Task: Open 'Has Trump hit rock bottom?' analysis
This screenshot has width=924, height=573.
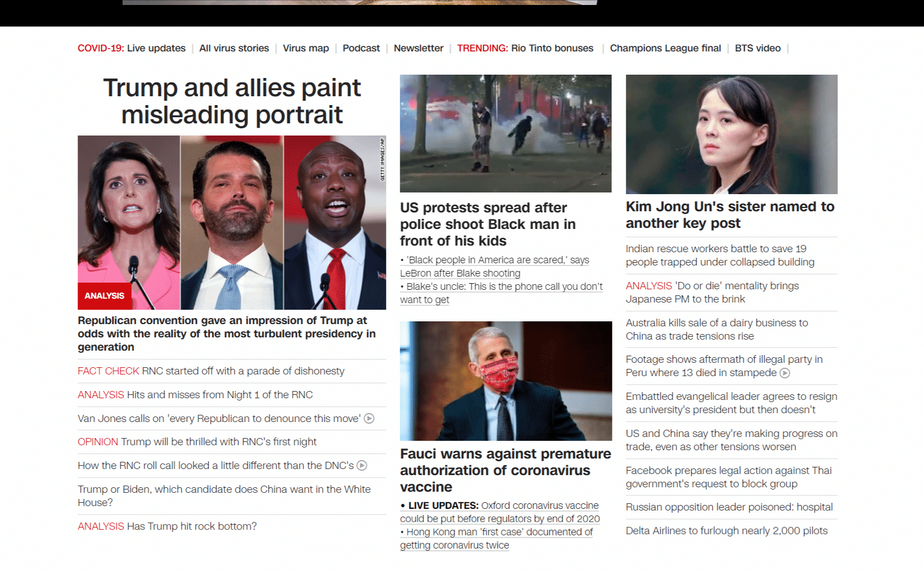Action: pos(167,527)
